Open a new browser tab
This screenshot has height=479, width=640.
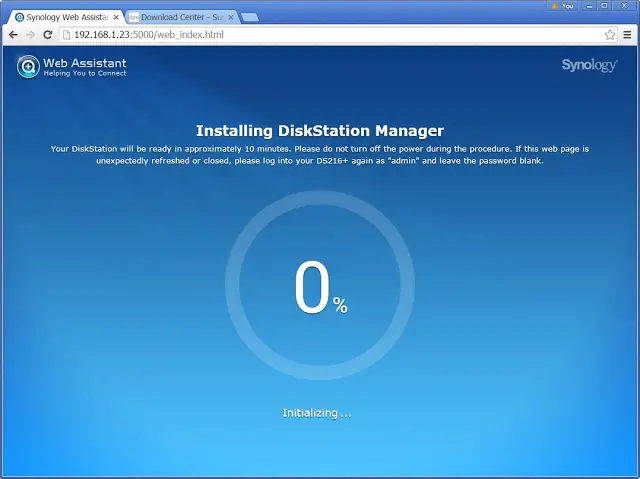tap(250, 17)
